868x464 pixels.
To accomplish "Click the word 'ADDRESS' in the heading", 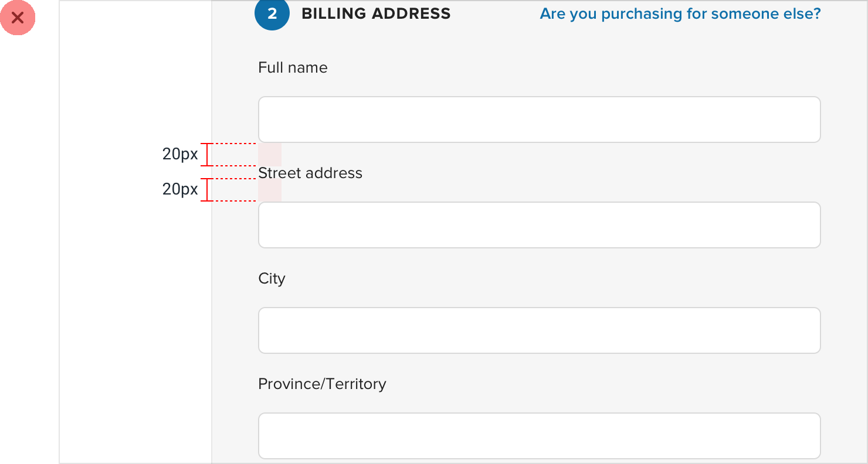I will click(x=415, y=13).
